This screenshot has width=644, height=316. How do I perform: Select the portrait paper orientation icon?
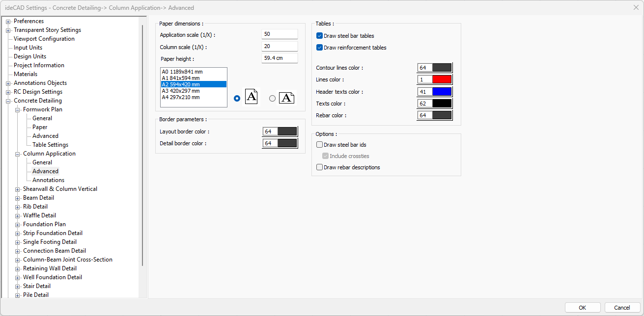(251, 97)
